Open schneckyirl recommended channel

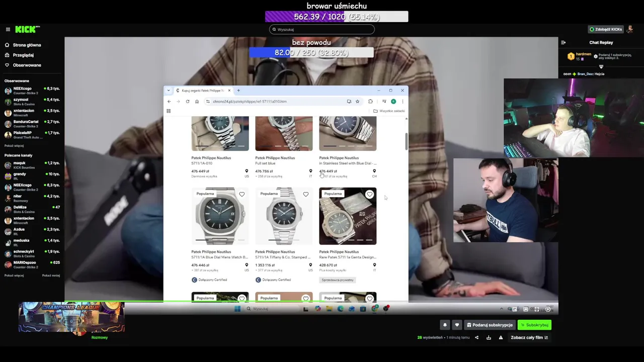point(32,253)
